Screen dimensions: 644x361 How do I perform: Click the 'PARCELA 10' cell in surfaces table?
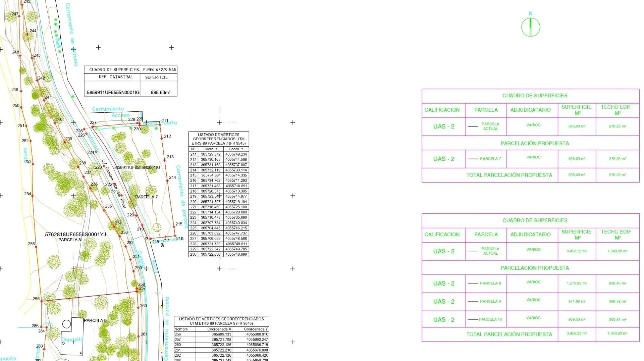coord(490,319)
